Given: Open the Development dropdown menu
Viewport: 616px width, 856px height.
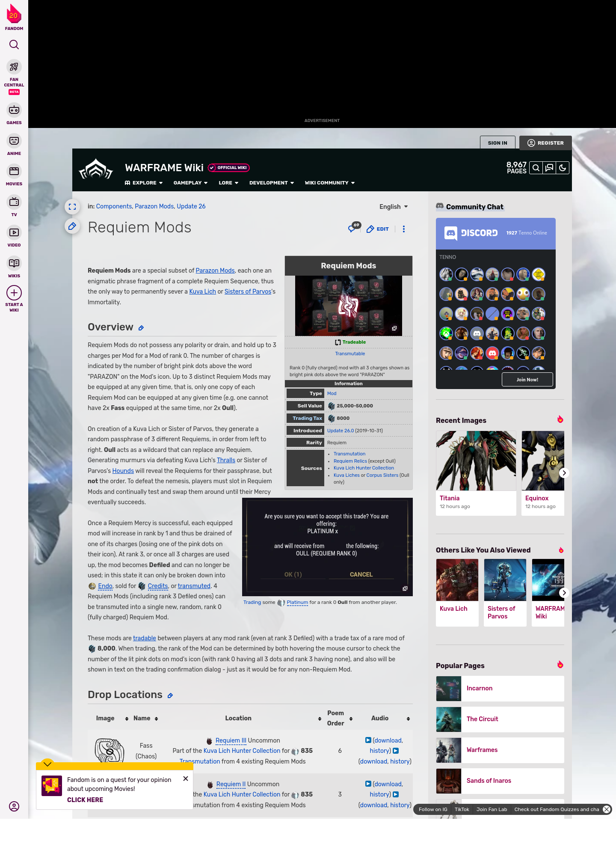Looking at the screenshot, I should [x=272, y=183].
